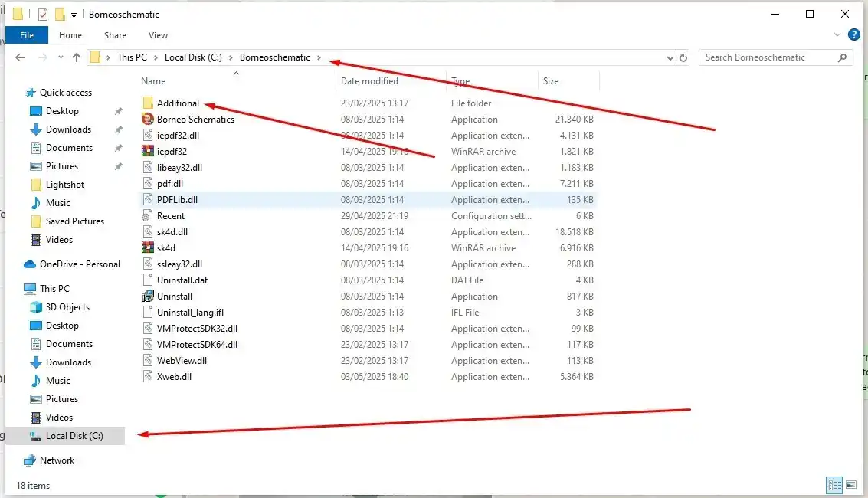Open the Additional folder icon

pyautogui.click(x=148, y=103)
